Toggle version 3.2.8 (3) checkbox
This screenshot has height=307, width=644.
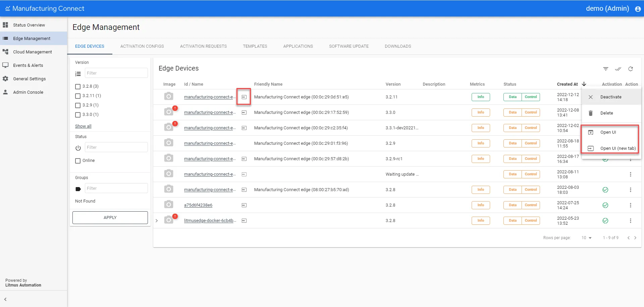pyautogui.click(x=78, y=87)
